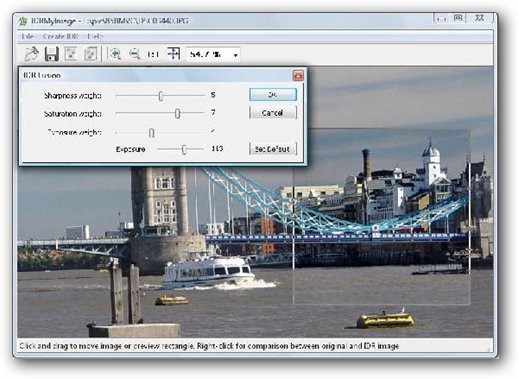Open the Create HDR menu
This screenshot has height=379, width=519.
coord(60,36)
